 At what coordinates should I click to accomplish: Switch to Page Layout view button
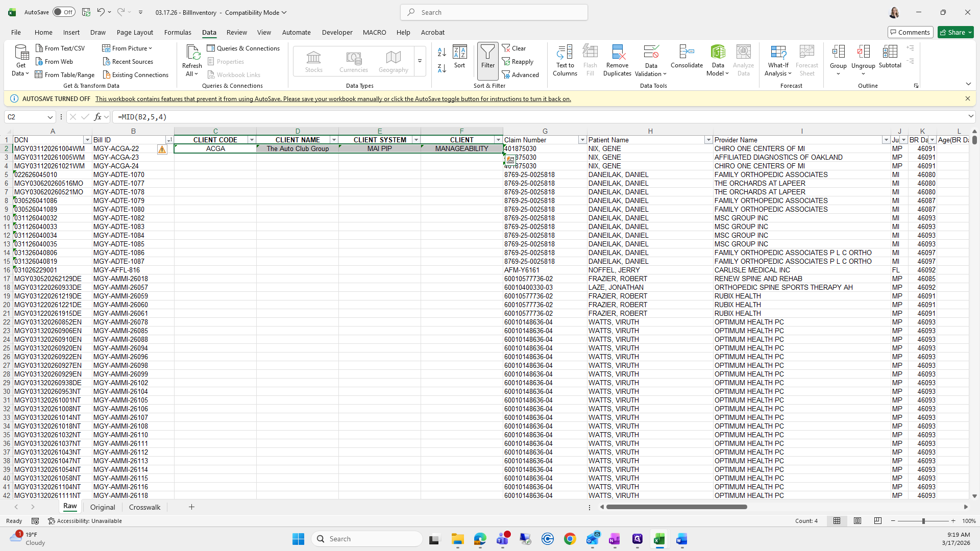[x=857, y=521]
